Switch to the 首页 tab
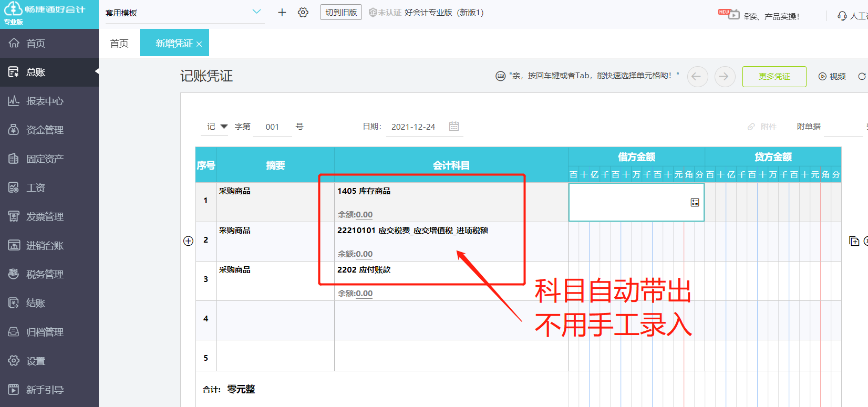The image size is (868, 407). coord(119,43)
